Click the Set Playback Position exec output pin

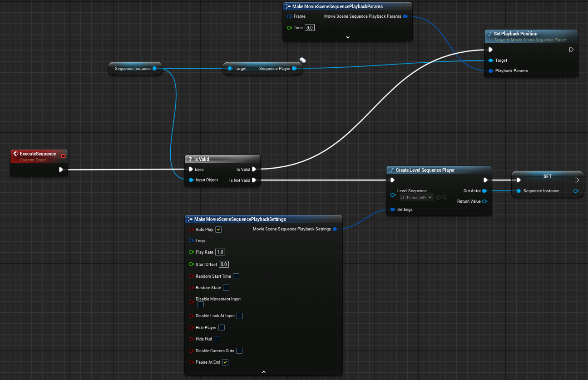(x=571, y=50)
